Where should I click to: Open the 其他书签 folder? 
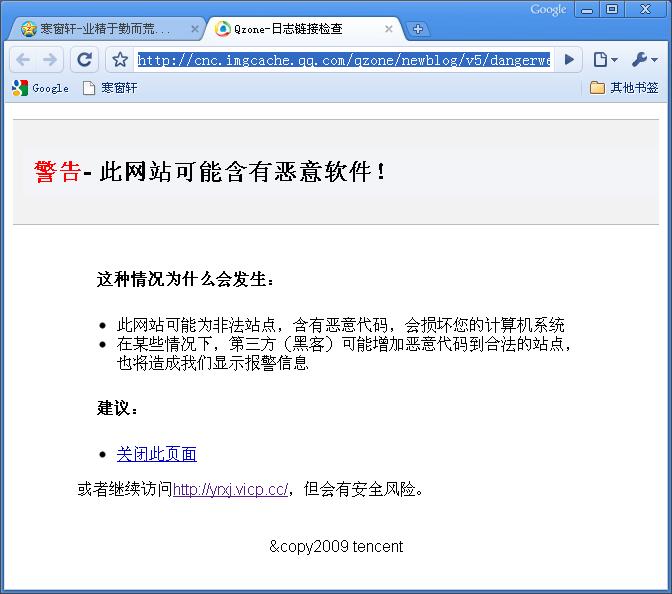624,88
